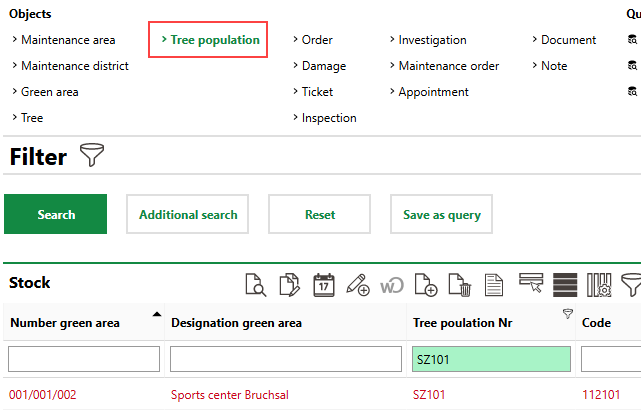
Task: Click the pencil with plus icon
Action: 358,285
